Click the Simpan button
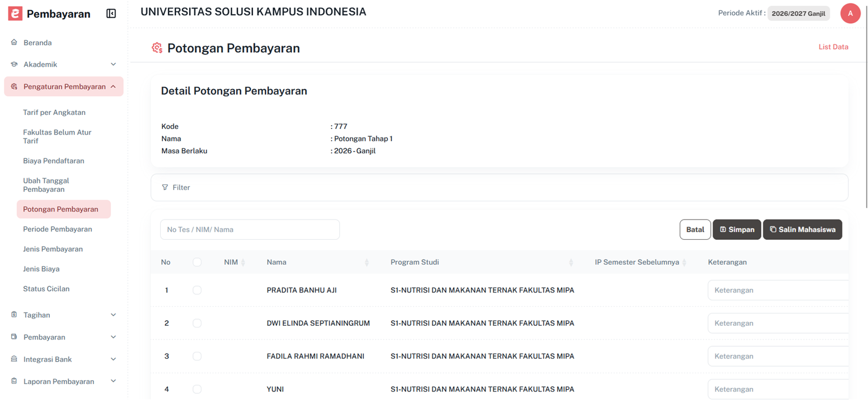 [737, 230]
